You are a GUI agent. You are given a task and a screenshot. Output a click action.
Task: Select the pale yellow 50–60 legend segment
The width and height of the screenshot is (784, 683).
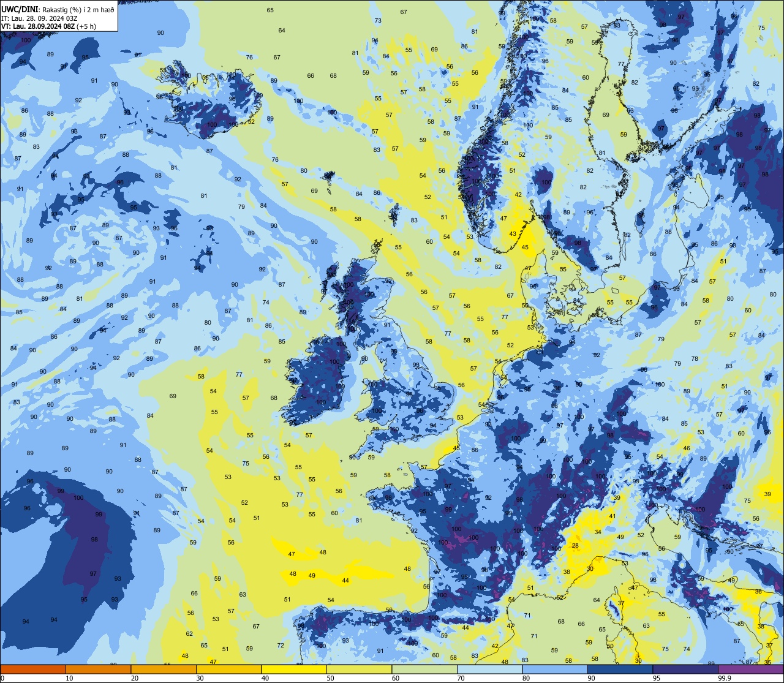click(x=359, y=669)
